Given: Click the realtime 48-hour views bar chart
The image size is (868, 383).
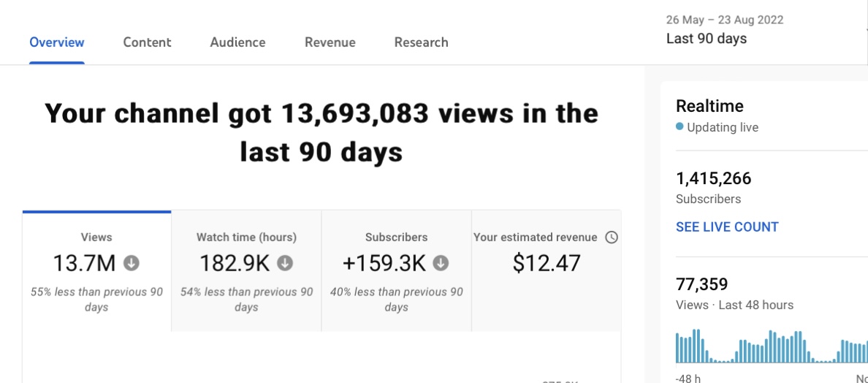Looking at the screenshot, I should (x=772, y=346).
